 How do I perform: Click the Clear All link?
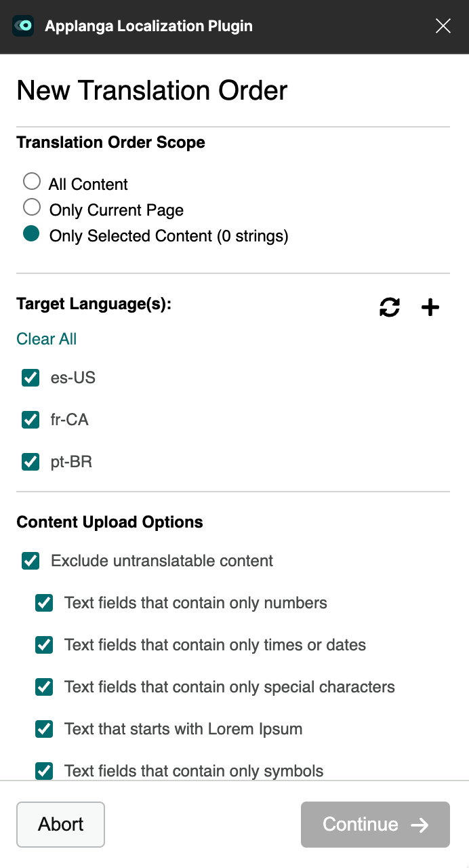tap(46, 338)
